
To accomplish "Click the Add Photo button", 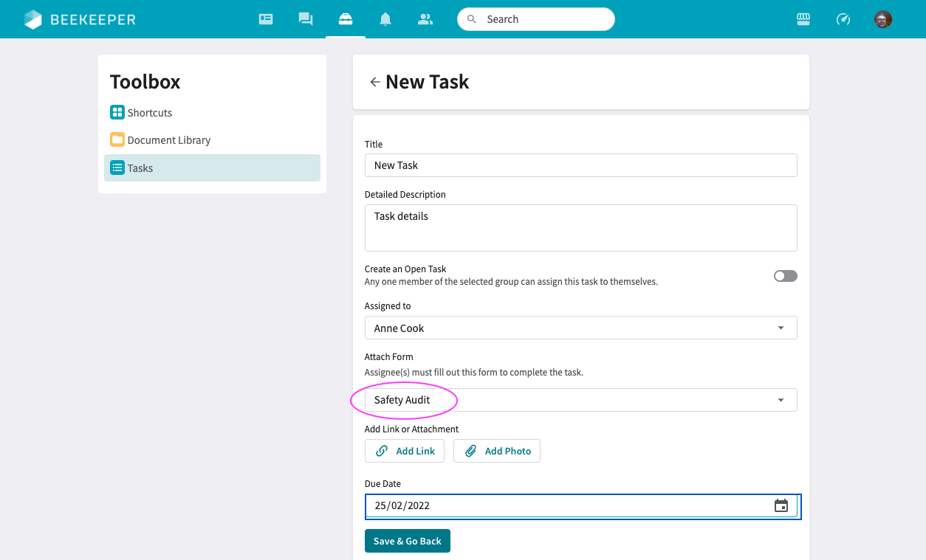I will 497,451.
